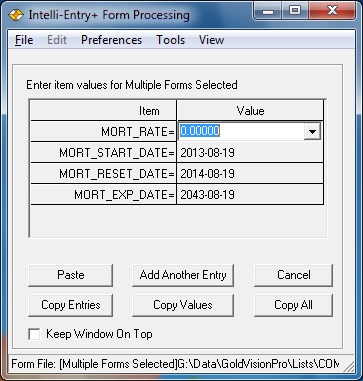Image resolution: width=363 pixels, height=381 pixels.
Task: Click the Copy Values button
Action: pos(183,305)
